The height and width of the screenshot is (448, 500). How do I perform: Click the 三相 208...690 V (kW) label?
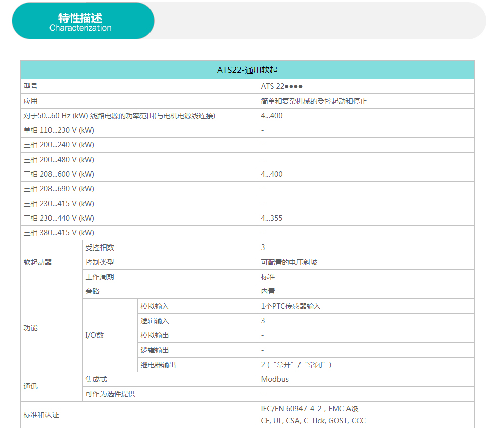[x=59, y=189]
